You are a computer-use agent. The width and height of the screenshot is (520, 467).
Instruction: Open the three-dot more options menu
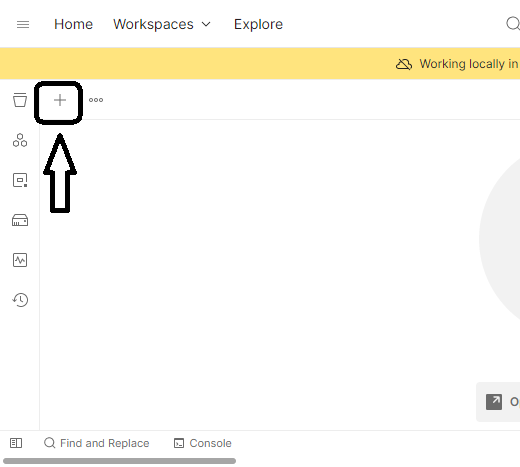point(96,100)
